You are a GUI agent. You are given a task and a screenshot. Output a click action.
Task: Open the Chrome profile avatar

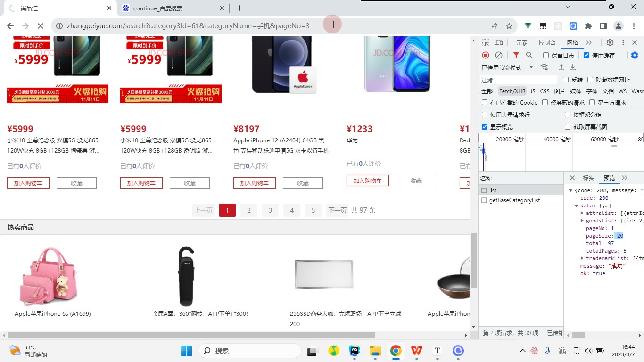coord(619,26)
